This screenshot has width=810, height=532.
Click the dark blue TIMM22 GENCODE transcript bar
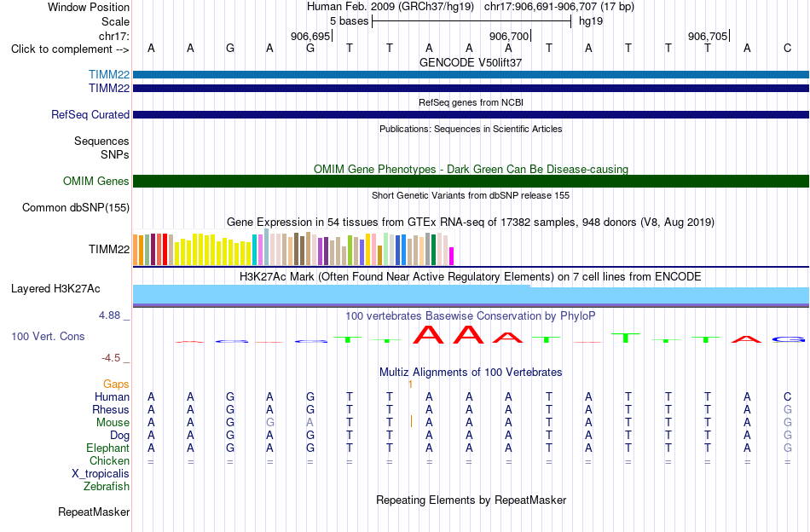click(472, 89)
